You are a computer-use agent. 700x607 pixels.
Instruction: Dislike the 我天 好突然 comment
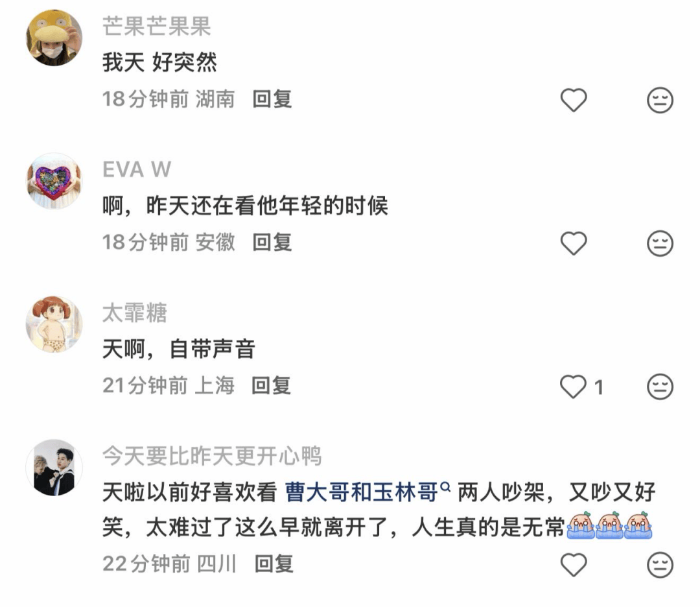660,100
